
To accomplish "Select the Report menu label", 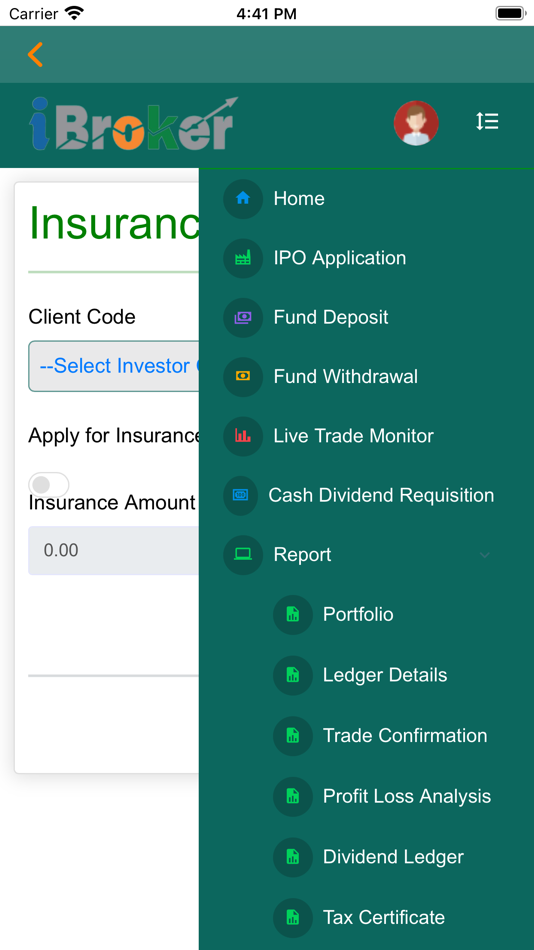I will [x=302, y=555].
